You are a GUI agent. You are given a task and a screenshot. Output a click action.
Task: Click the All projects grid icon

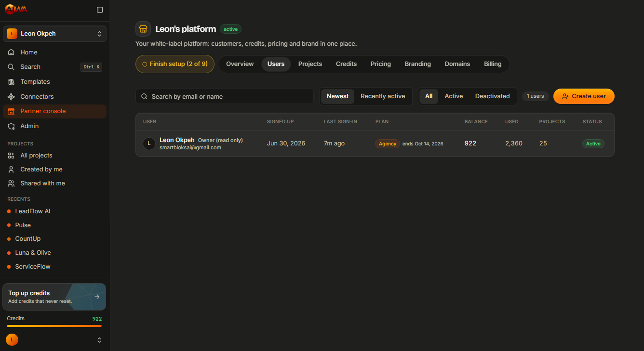12,156
